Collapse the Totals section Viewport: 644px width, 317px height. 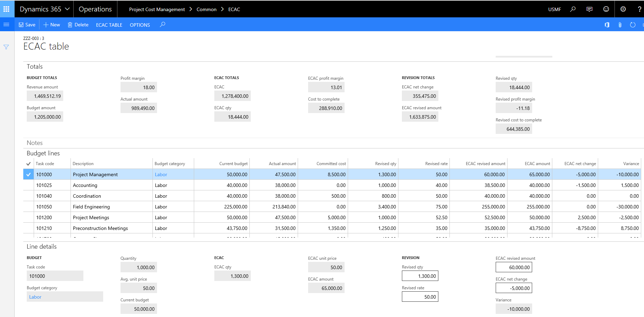35,67
